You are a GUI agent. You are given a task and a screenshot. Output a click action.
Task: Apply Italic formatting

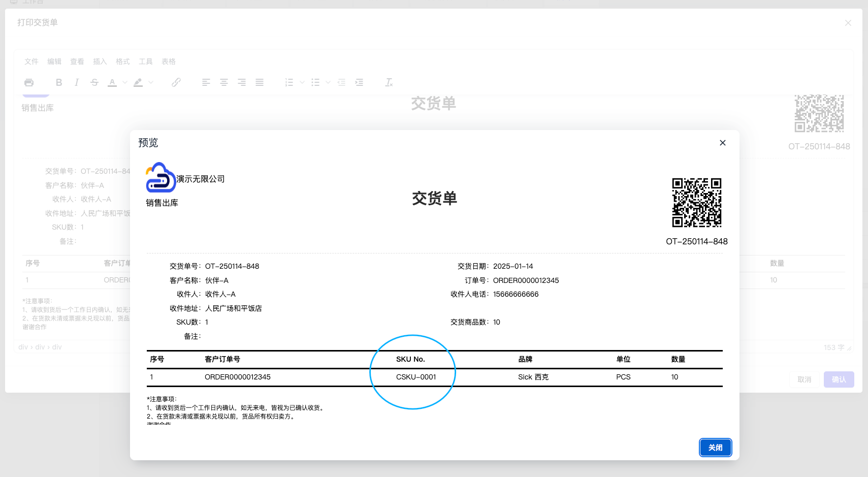tap(76, 82)
